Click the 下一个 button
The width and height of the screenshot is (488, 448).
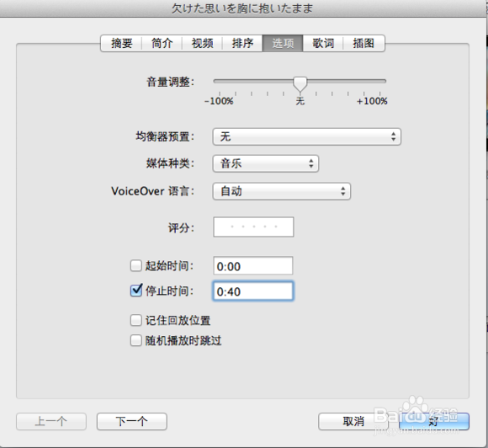(x=132, y=422)
